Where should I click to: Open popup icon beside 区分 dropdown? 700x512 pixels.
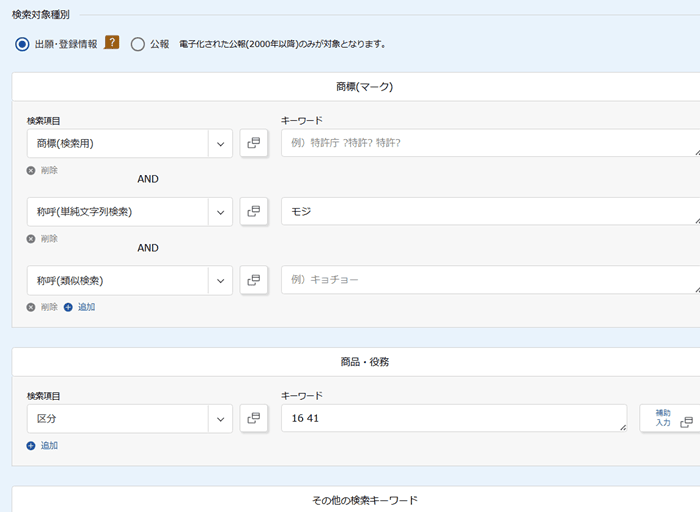click(254, 418)
